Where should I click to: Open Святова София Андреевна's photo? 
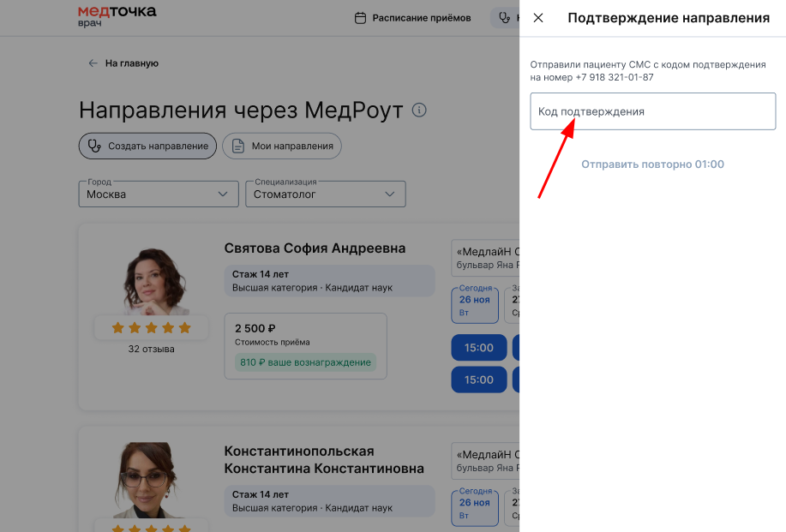tap(151, 280)
